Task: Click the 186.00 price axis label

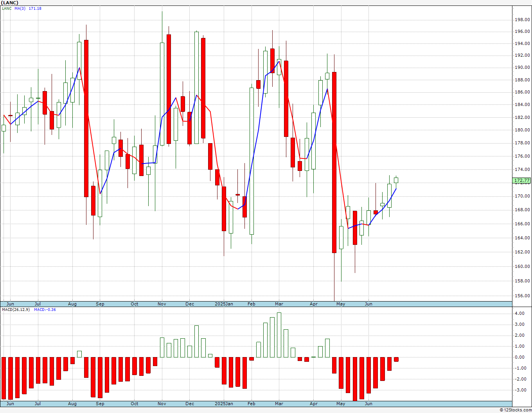Action: coord(523,92)
